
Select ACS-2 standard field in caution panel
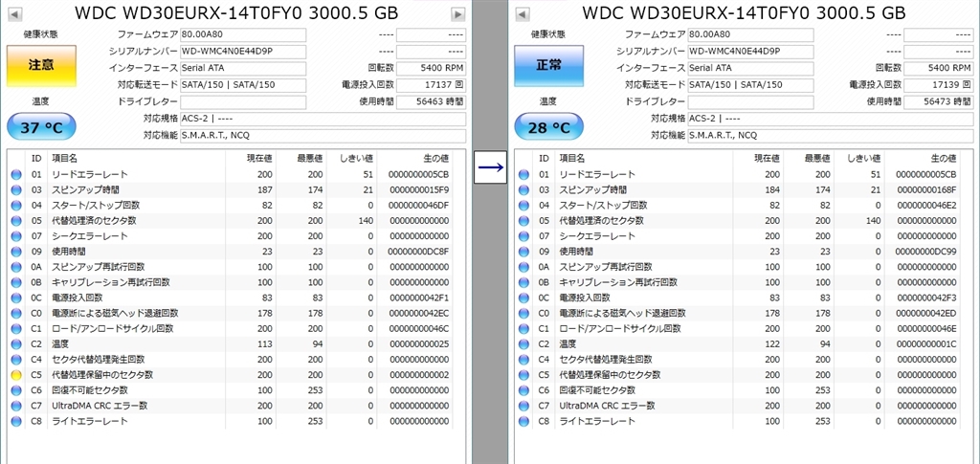pyautogui.click(x=323, y=119)
